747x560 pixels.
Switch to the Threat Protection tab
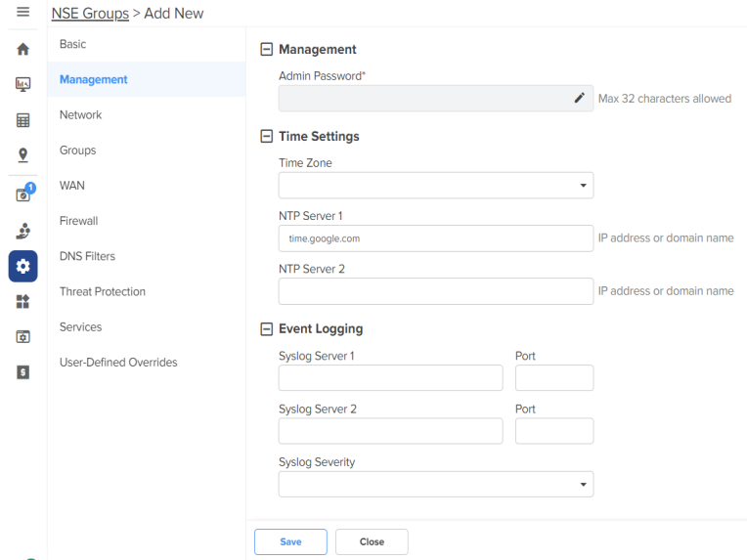[x=103, y=291]
